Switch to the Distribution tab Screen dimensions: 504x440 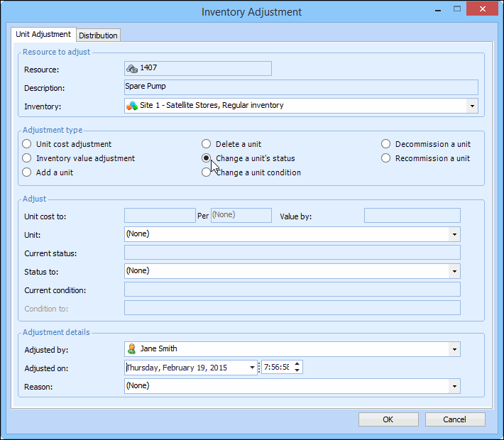[x=99, y=35]
